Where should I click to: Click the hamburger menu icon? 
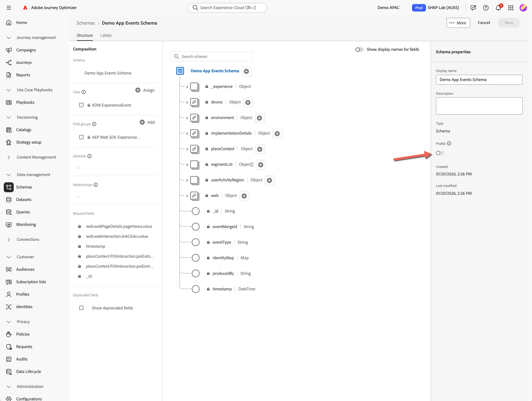click(9, 8)
